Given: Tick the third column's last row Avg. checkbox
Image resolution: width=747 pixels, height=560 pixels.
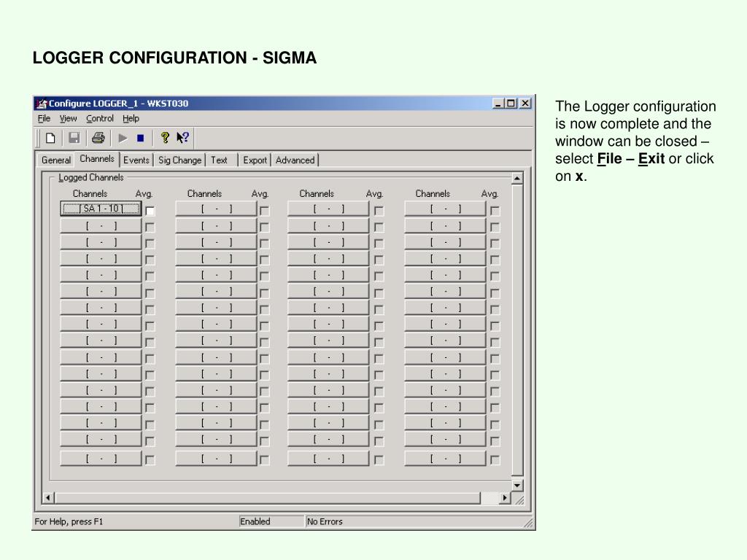Looking at the screenshot, I should 379,460.
